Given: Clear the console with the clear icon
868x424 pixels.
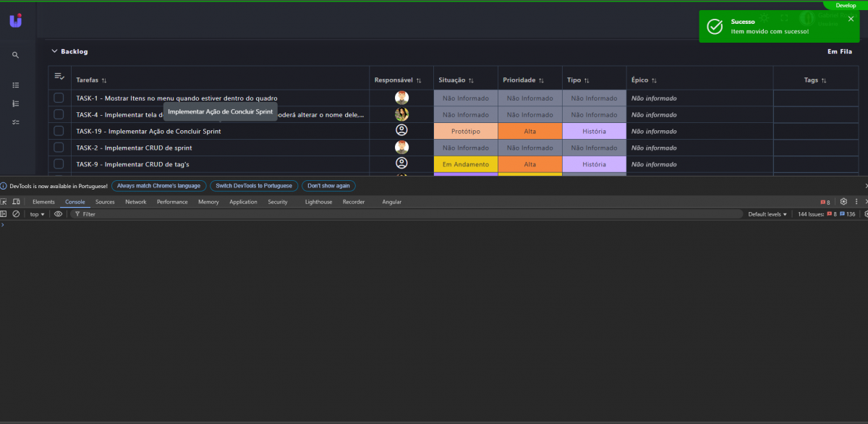Looking at the screenshot, I should (x=16, y=214).
